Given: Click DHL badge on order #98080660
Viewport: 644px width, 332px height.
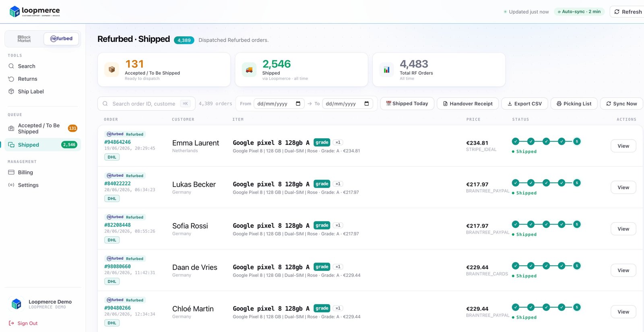Looking at the screenshot, I should click(112, 281).
